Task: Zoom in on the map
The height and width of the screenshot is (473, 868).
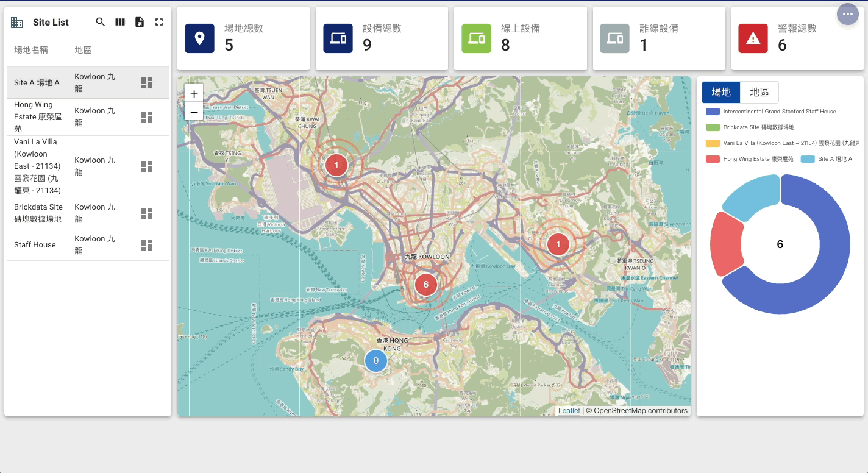Action: [x=193, y=93]
